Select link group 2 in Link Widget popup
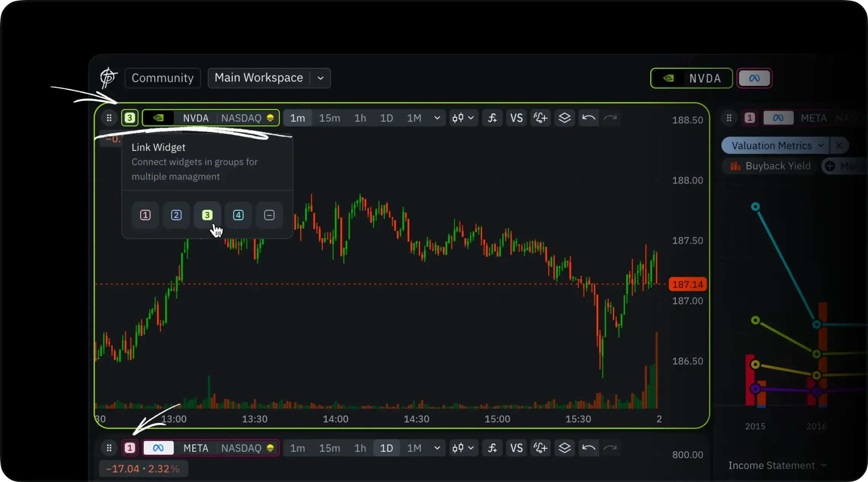This screenshot has height=482, width=868. (x=176, y=215)
